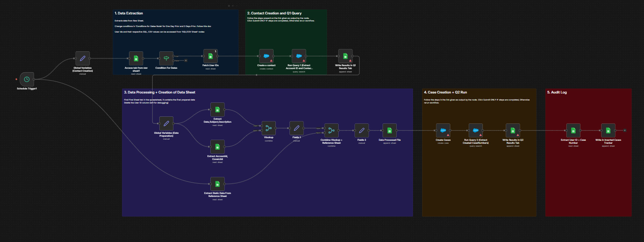This screenshot has width=644, height=242.
Task: Select the 5. Audit Log sticky note title
Action: pos(557,92)
